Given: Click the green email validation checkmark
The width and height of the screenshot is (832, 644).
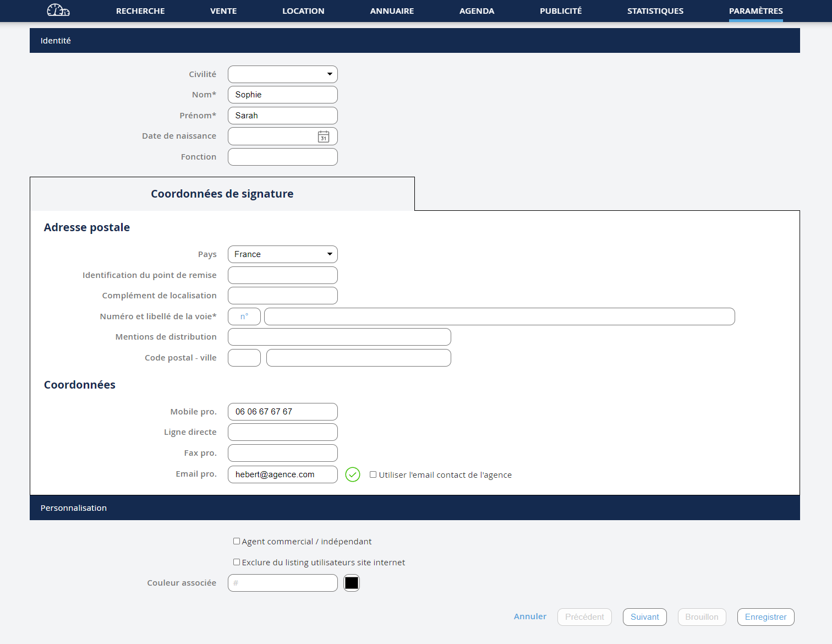Looking at the screenshot, I should click(353, 474).
